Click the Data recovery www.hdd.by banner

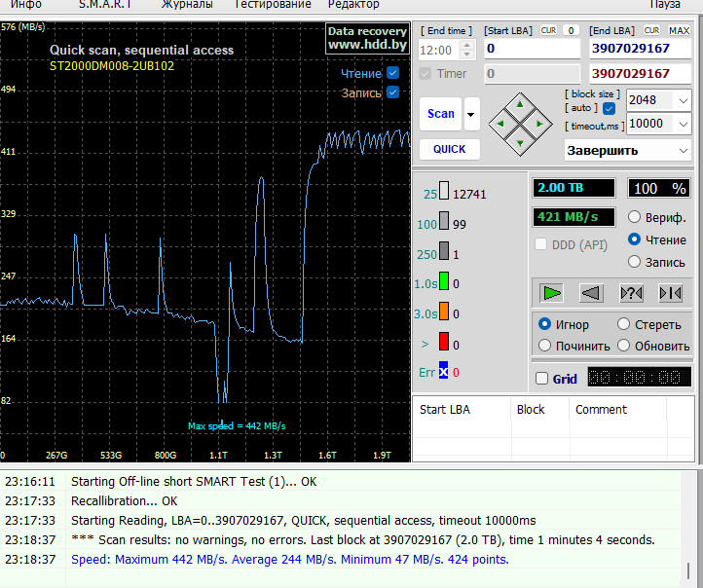coord(367,38)
